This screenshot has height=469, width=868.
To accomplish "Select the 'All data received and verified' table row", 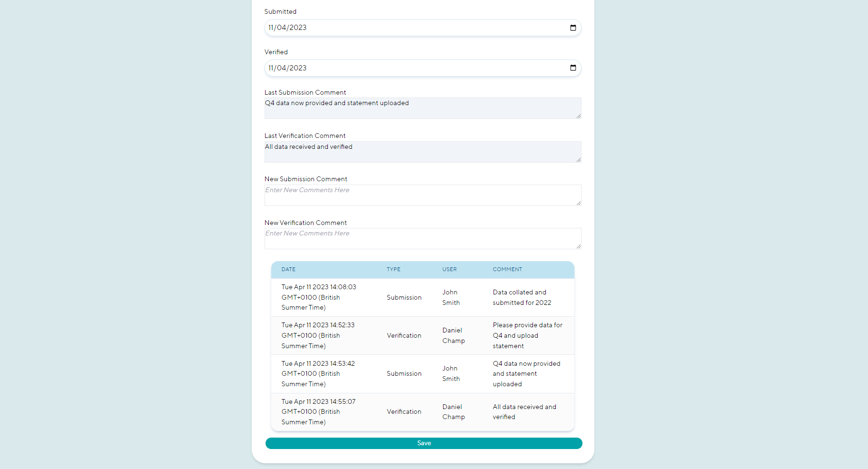I will 423,412.
